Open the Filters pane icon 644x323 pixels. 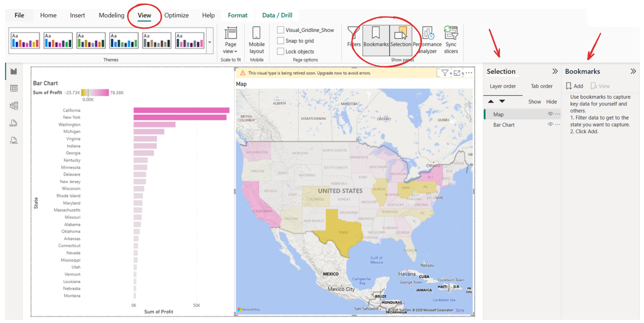point(354,36)
